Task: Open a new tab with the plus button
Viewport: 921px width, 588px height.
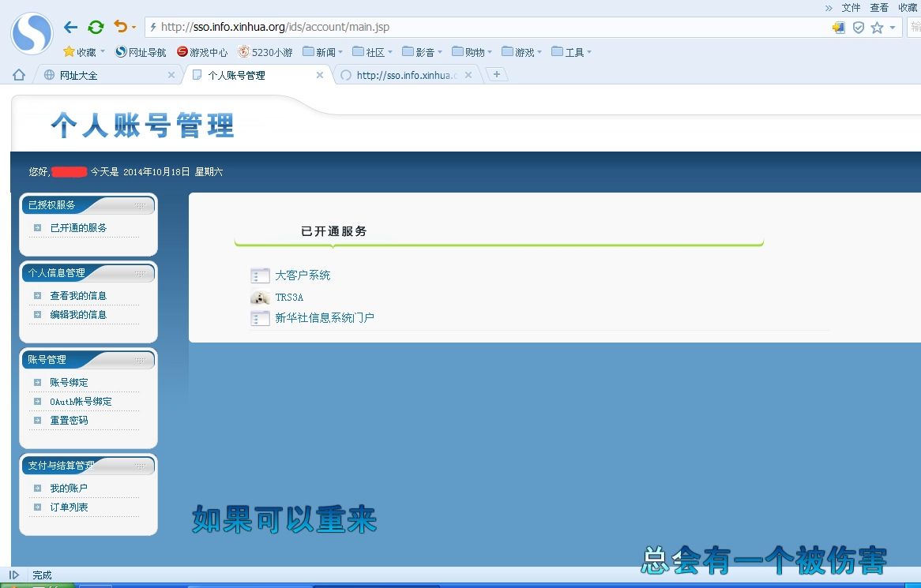Action: click(497, 74)
